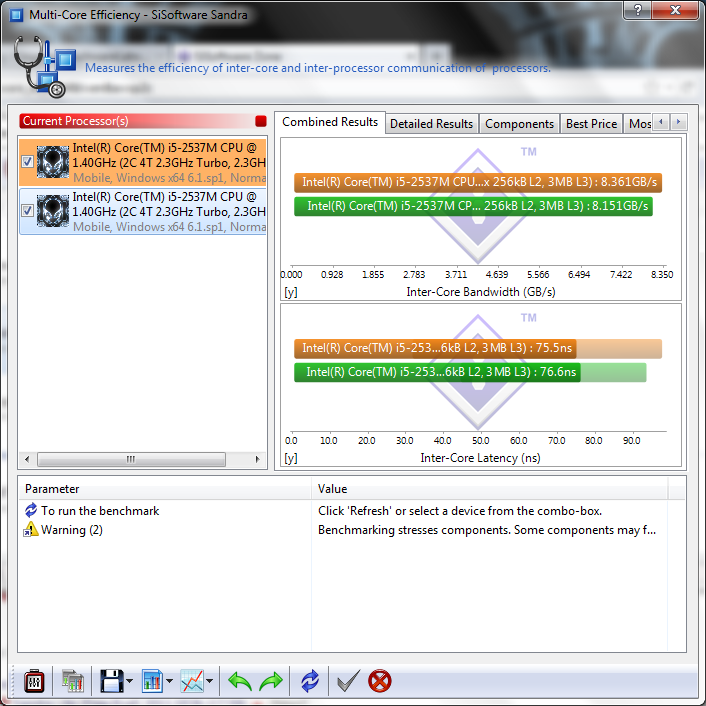Click the red cancel X icon
Image resolution: width=706 pixels, height=706 pixels.
coord(380,681)
